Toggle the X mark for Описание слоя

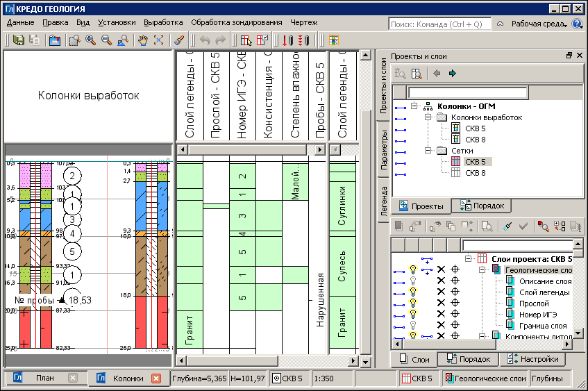pos(442,281)
